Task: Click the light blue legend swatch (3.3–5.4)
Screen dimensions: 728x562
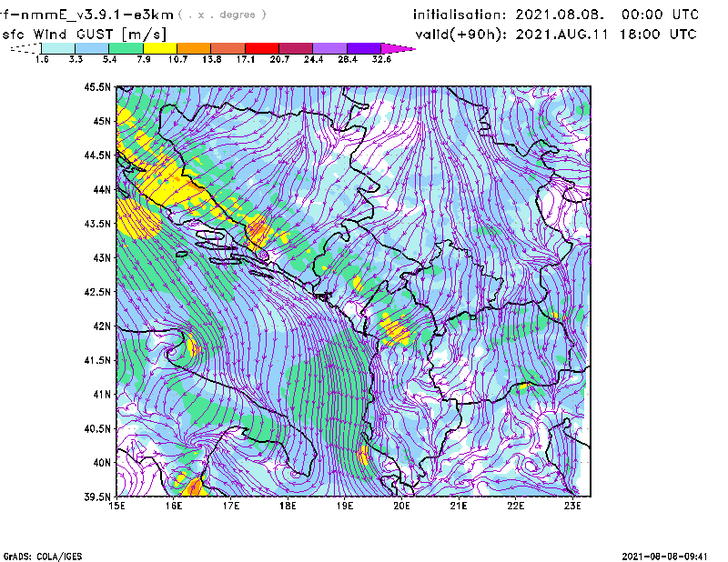Action: point(92,48)
